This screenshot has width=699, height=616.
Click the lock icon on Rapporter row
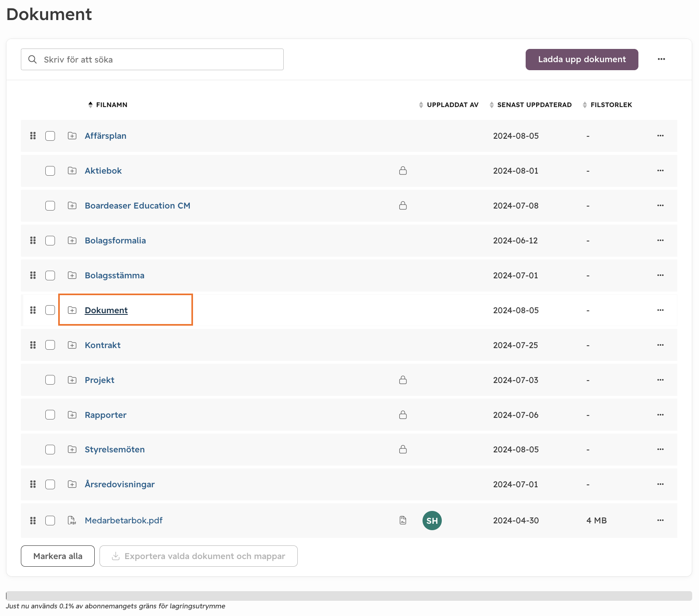(x=403, y=415)
